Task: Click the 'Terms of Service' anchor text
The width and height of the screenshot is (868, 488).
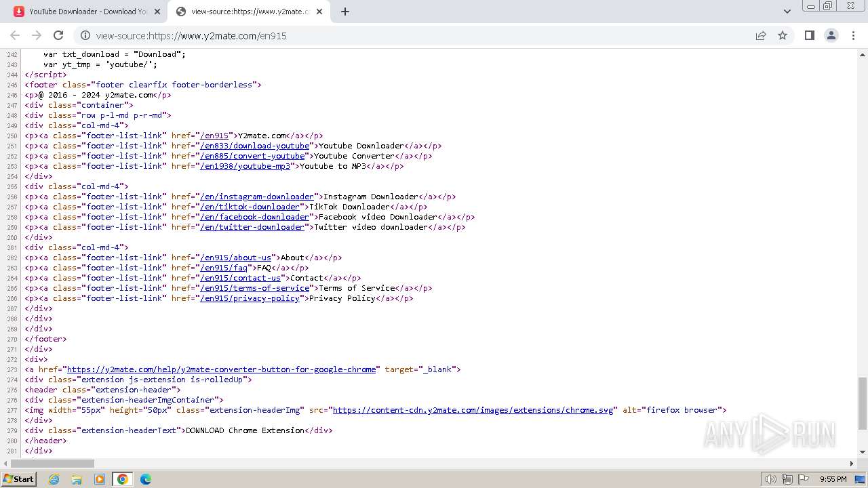Action: click(357, 288)
